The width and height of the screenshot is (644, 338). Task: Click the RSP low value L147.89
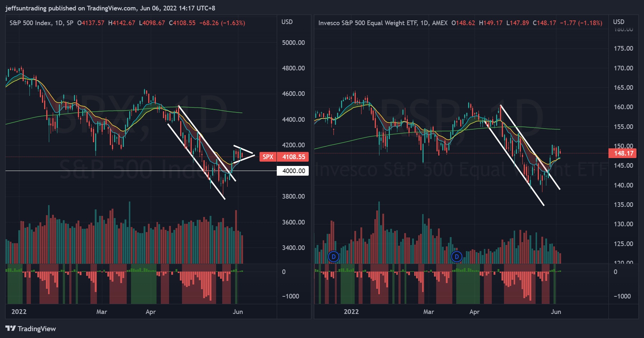pyautogui.click(x=518, y=23)
